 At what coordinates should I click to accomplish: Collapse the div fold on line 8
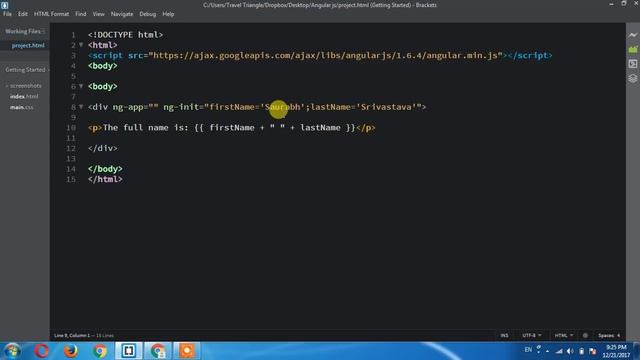click(x=81, y=107)
